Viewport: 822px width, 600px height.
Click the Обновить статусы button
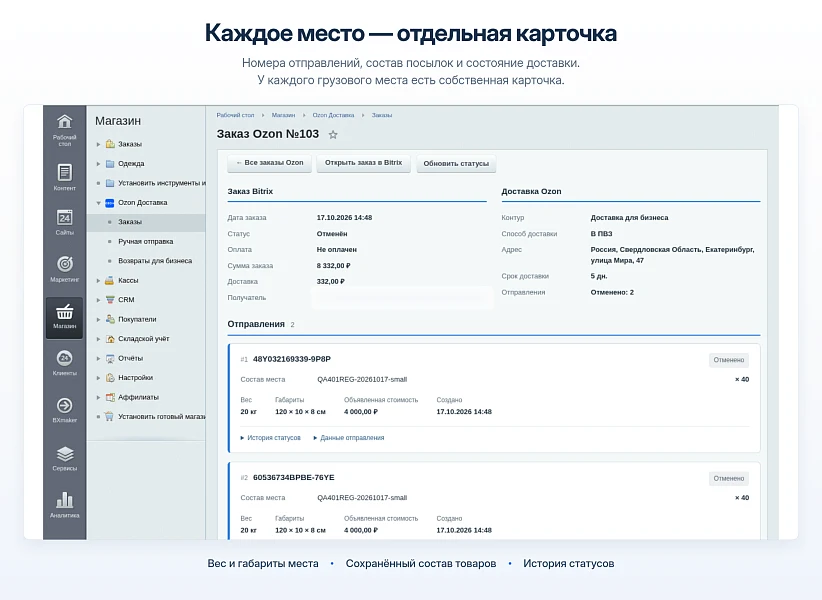click(x=456, y=163)
